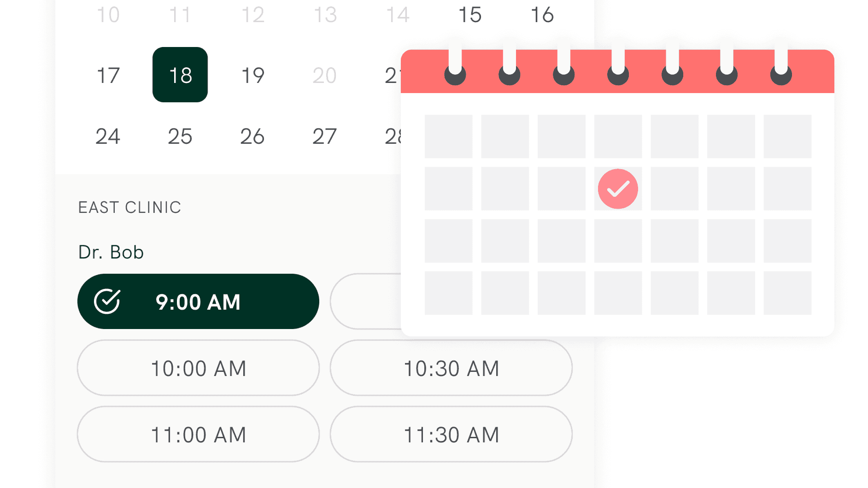Pick date 19 in the calendar
868x488 pixels.
click(252, 75)
